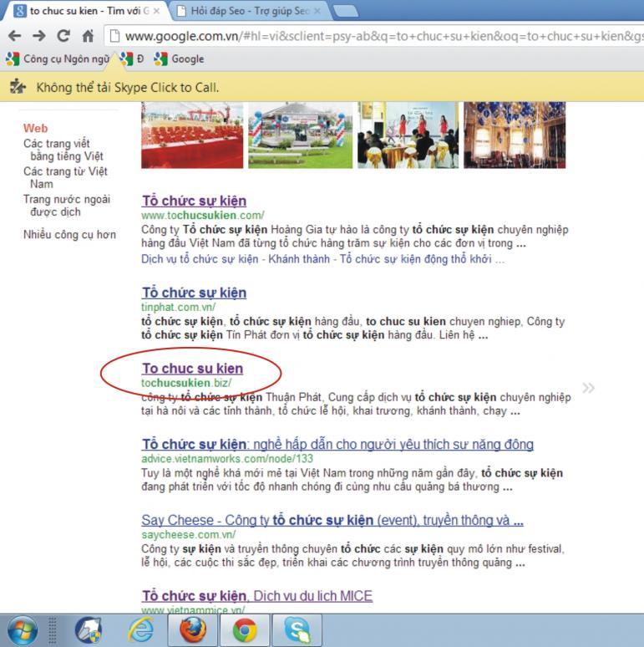
Task: Switch to Chrome in the taskbar
Action: tap(245, 630)
